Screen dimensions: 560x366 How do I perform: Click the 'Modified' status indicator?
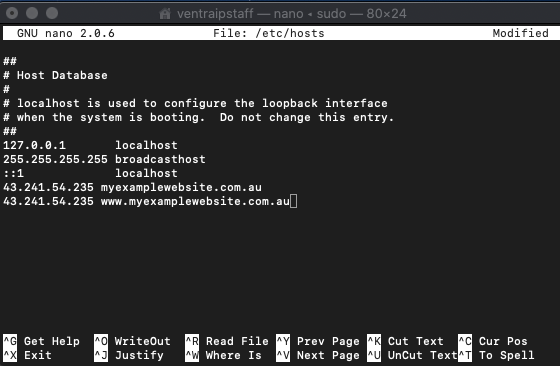point(520,33)
